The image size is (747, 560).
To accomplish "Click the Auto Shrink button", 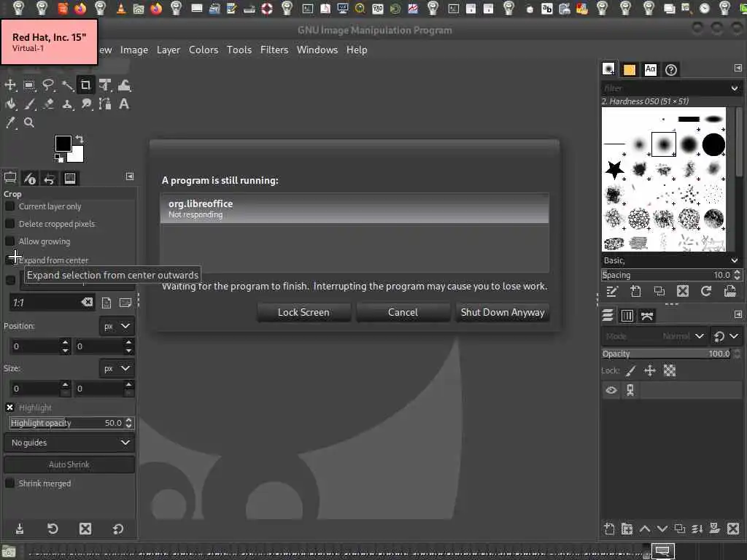I will tap(69, 464).
